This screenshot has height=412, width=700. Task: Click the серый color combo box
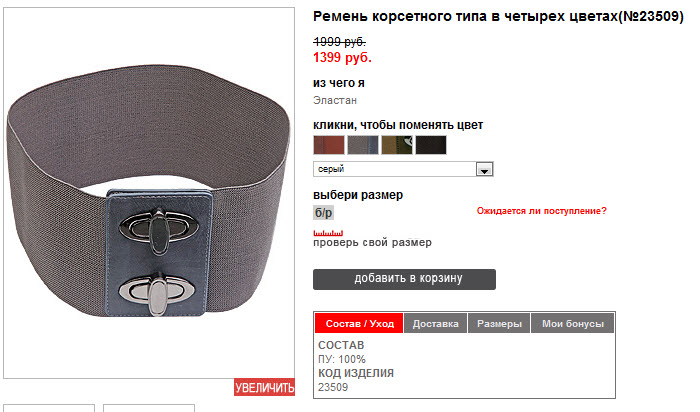[x=403, y=169]
